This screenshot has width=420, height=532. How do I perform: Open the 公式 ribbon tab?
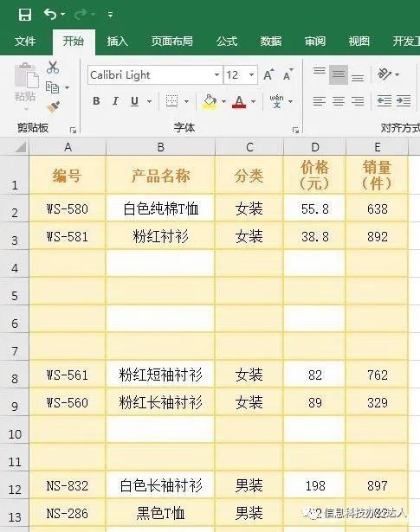(227, 42)
